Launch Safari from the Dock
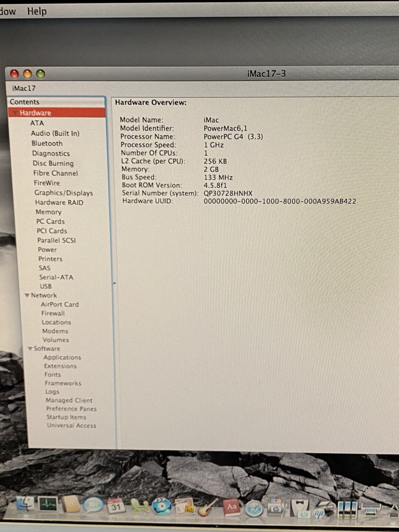Screen dimensions: 399x532 tap(254, 509)
